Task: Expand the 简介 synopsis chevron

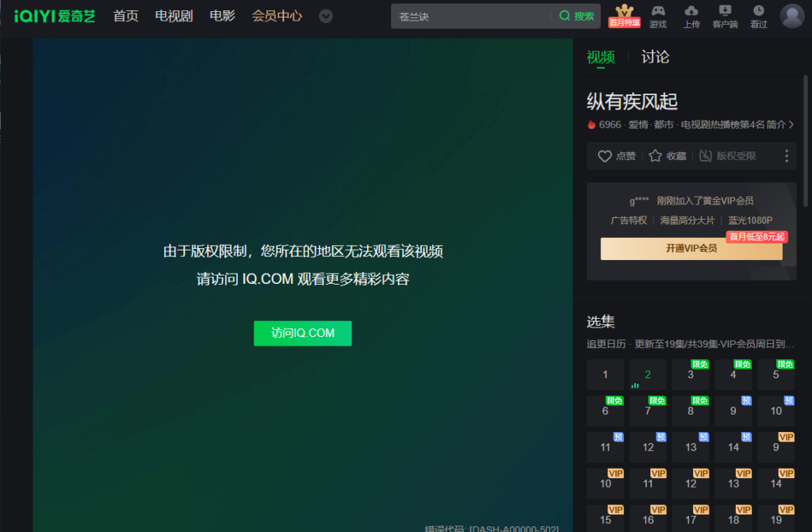Action: coord(791,124)
